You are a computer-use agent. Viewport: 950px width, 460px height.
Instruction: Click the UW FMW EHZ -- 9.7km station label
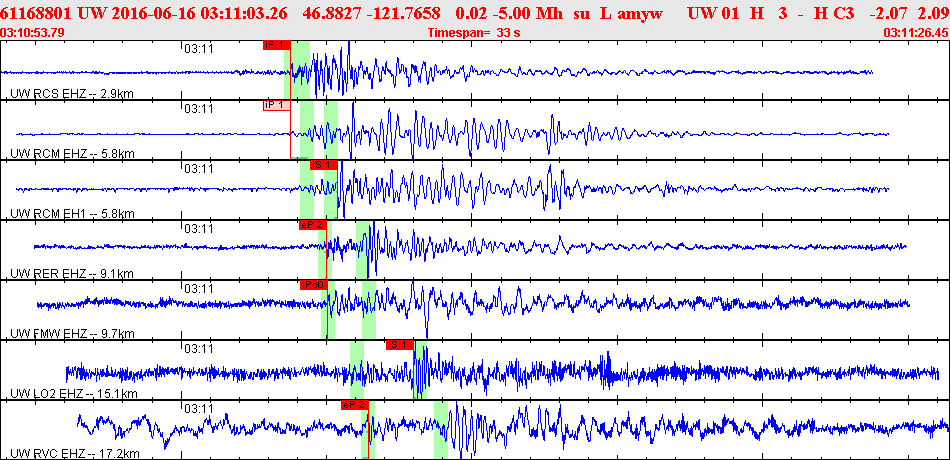[72, 333]
